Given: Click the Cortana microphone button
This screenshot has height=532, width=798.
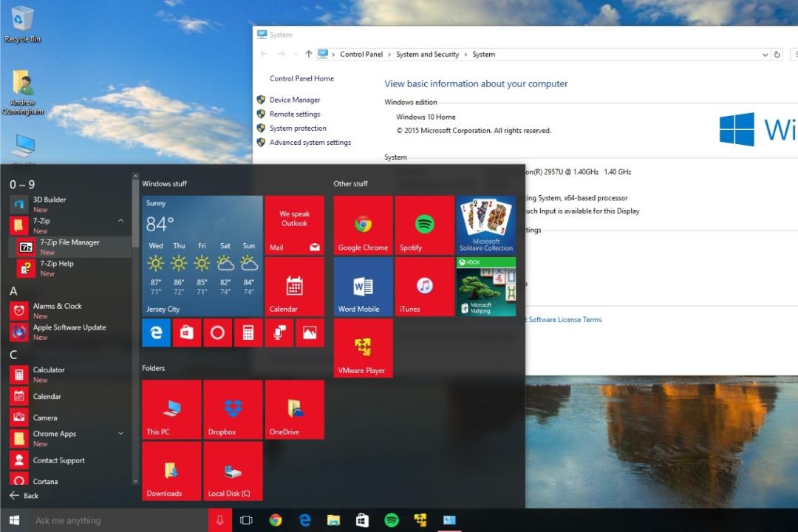Looking at the screenshot, I should (x=220, y=520).
